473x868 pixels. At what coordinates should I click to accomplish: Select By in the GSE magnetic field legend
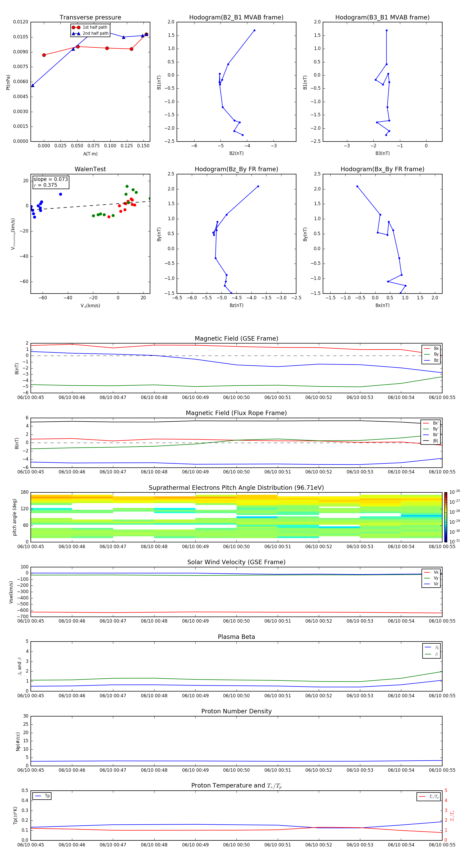click(431, 355)
